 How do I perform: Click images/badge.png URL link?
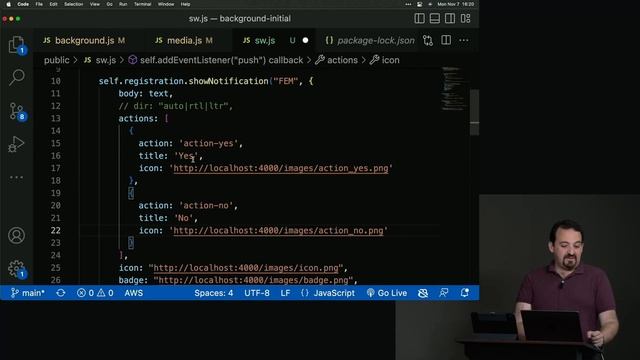pos(253,280)
